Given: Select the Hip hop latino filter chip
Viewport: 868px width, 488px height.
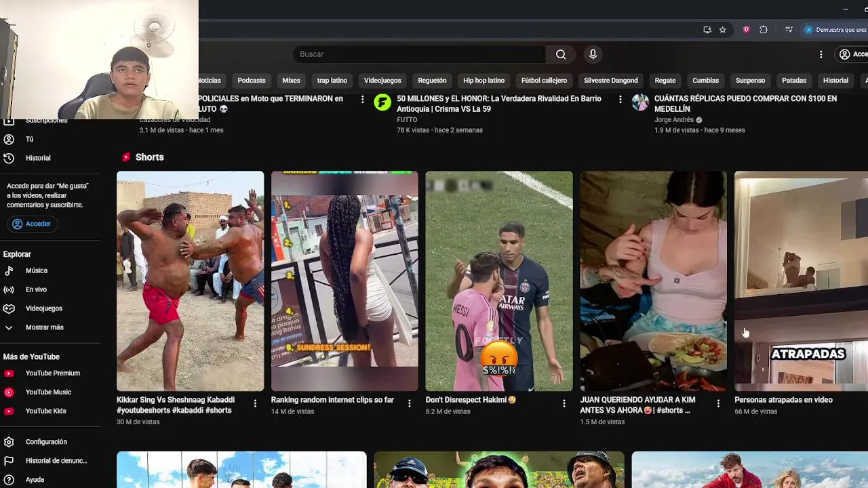Looking at the screenshot, I should click(x=484, y=80).
